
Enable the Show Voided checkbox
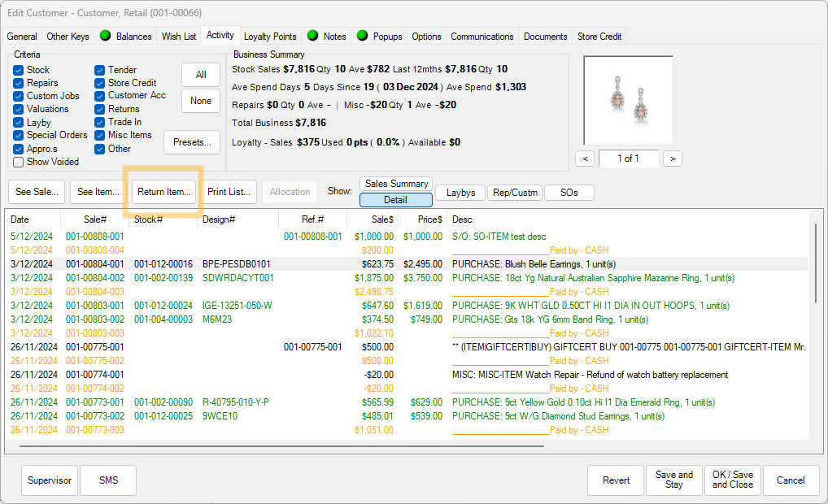18,162
